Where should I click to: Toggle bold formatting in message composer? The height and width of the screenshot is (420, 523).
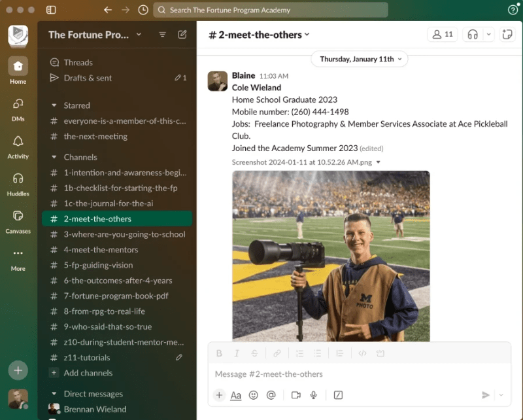pos(219,353)
